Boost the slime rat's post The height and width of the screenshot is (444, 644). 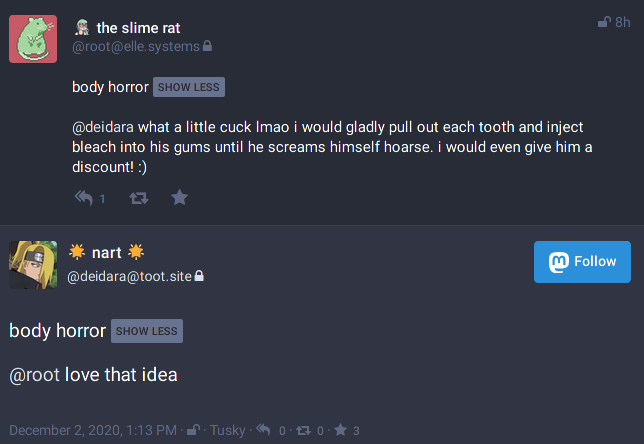139,198
